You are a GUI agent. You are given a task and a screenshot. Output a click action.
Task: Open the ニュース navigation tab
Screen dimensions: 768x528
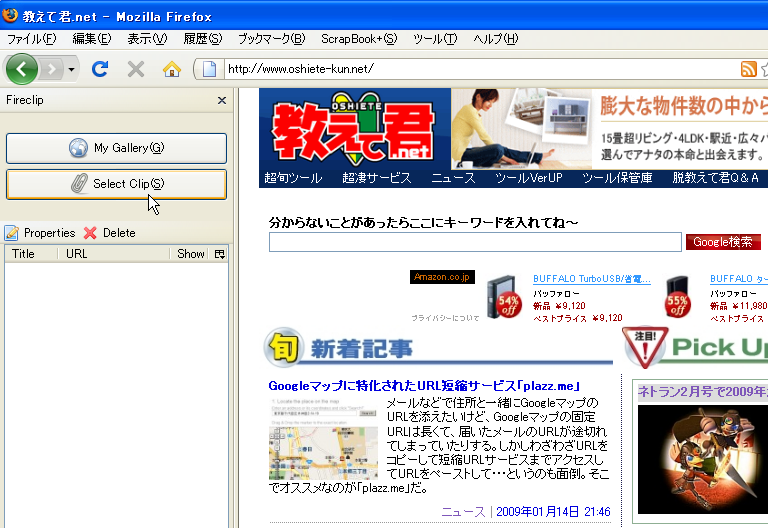coord(453,178)
